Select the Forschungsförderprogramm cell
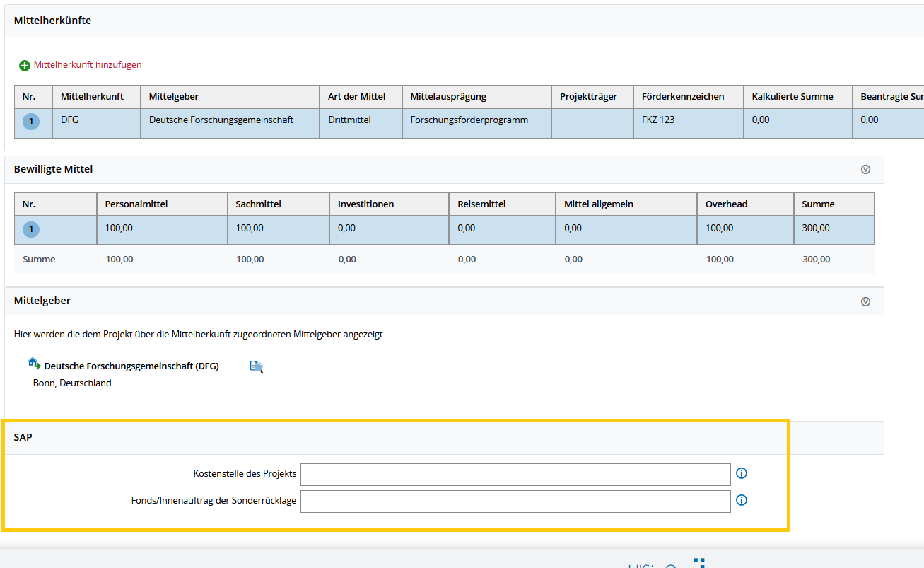 tap(469, 120)
